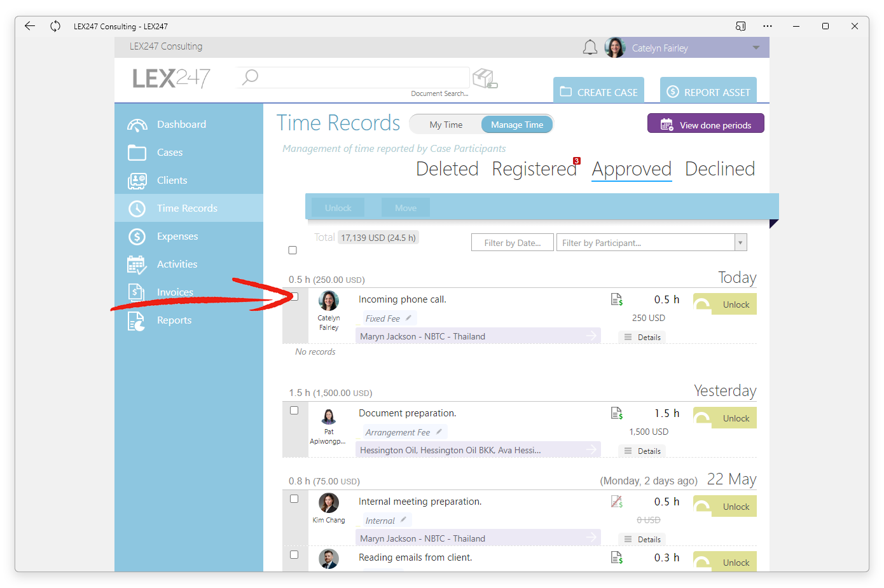Click the billing document icon on the Incoming phone call row
This screenshot has height=588, width=884.
click(x=616, y=299)
